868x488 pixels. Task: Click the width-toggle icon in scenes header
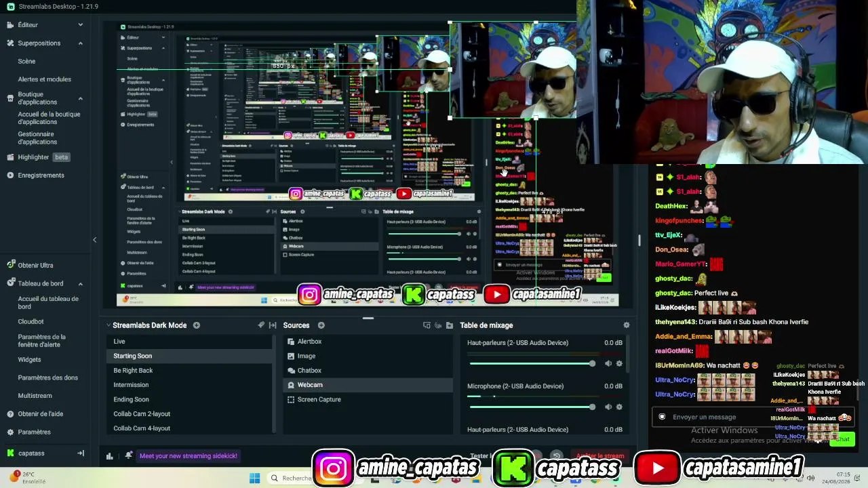point(273,325)
